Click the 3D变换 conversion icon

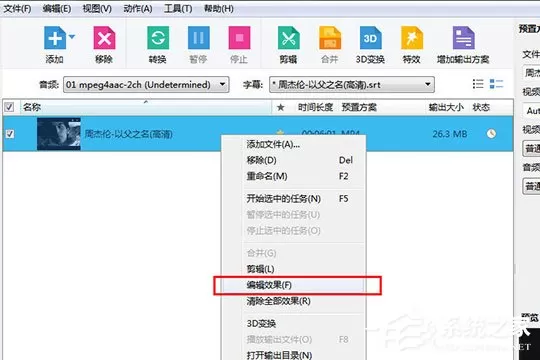point(370,38)
